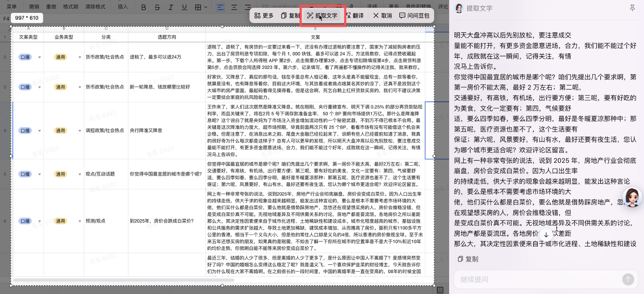Viewport: 644px width, 294px height.
Task: Open 问问豆包 from the screenshot toolbar
Action: [414, 16]
